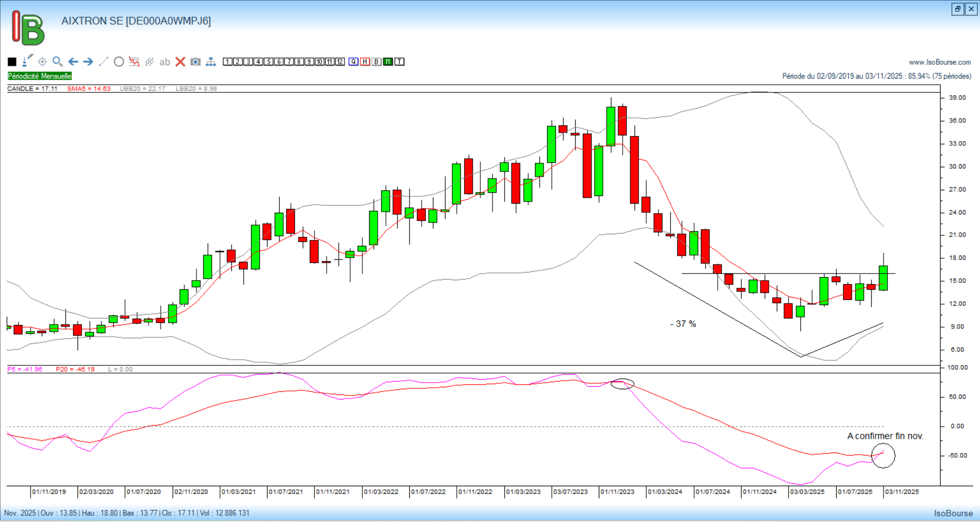Click the red X delete icon
Image resolution: width=980 pixels, height=522 pixels.
click(180, 62)
